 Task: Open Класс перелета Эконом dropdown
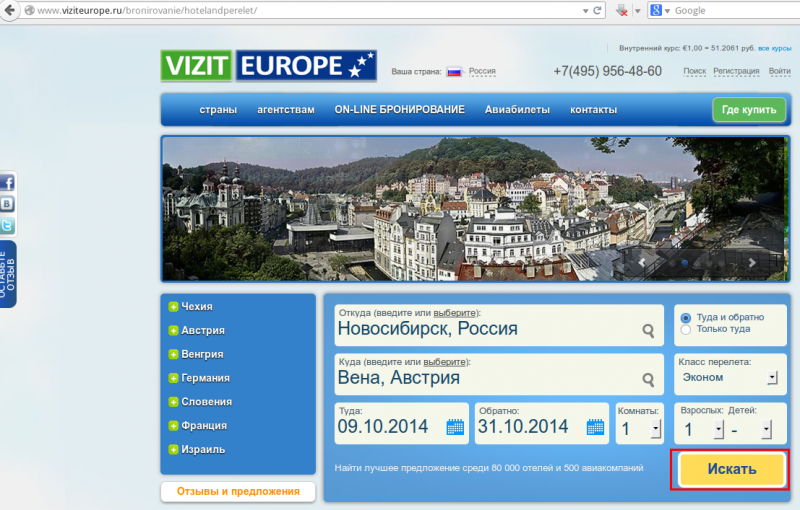click(730, 377)
